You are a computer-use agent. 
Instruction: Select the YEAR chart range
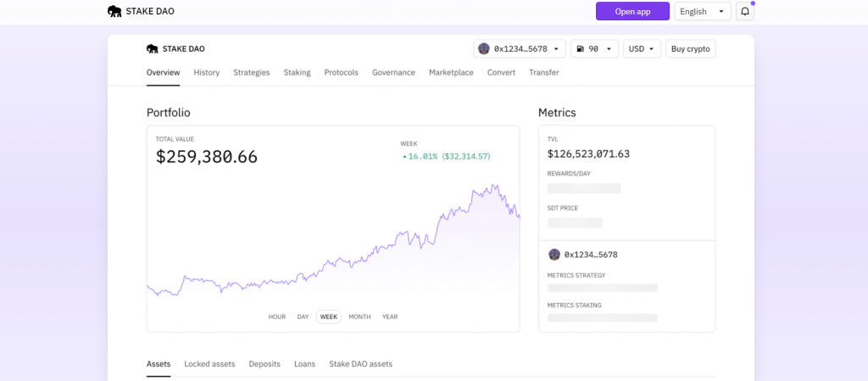(x=390, y=317)
